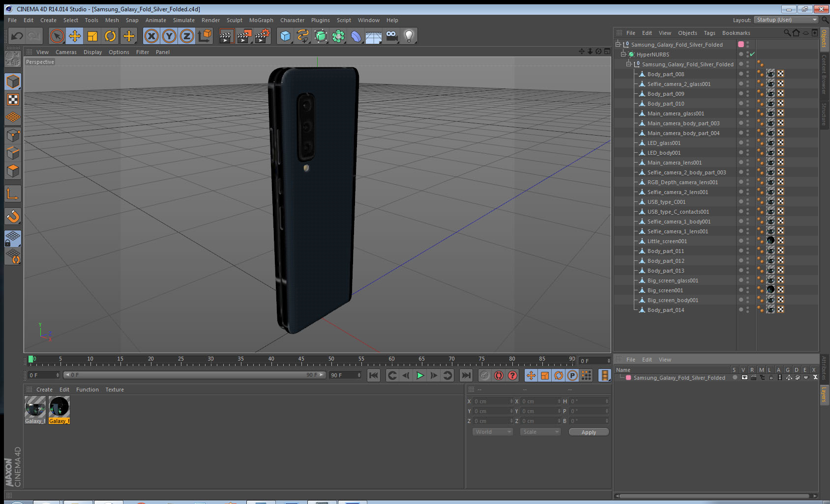Viewport: 830px width, 504px height.
Task: Open the spline pen tools icon
Action: (x=303, y=36)
